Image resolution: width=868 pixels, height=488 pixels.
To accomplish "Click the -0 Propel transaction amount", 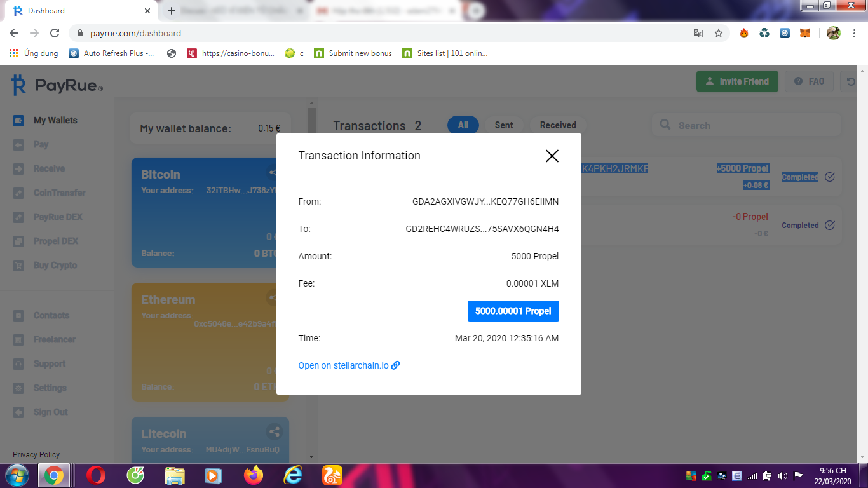I will pos(750,217).
